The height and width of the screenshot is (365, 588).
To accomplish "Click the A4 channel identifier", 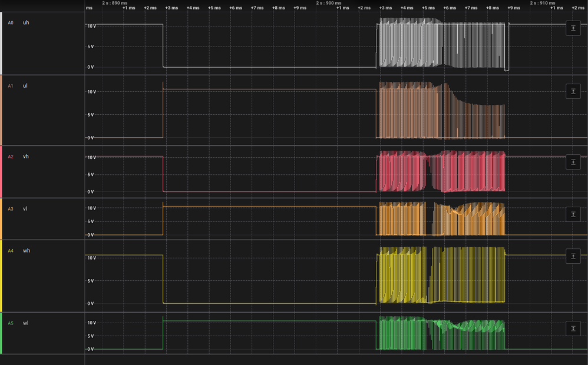I will [x=11, y=251].
